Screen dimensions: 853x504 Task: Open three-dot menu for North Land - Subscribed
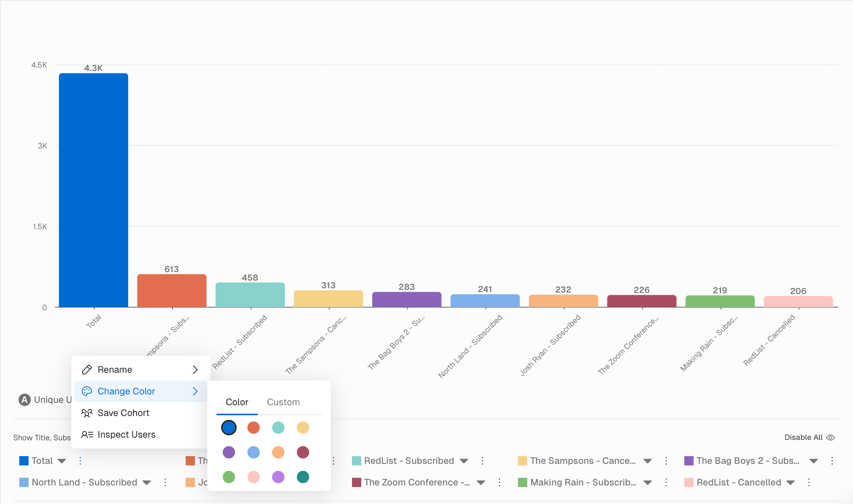165,482
